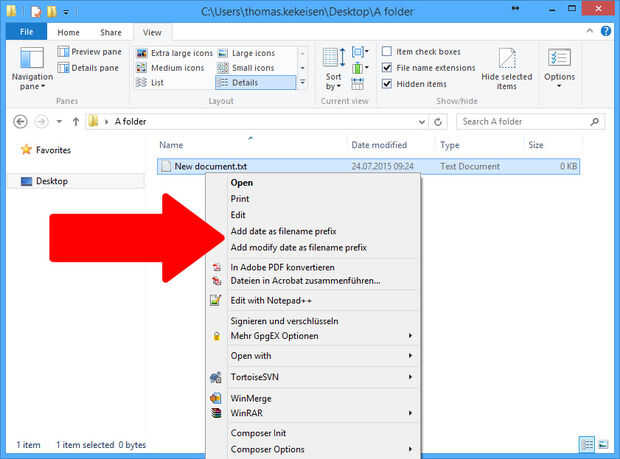Click Hide selected items
The image size is (620, 459).
pos(507,69)
